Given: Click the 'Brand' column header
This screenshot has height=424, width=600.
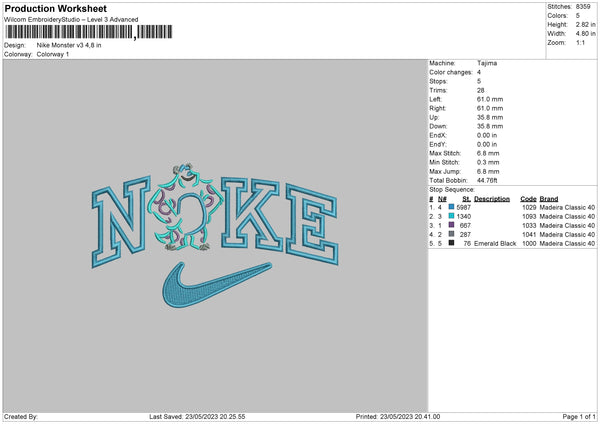Looking at the screenshot, I should tap(549, 199).
